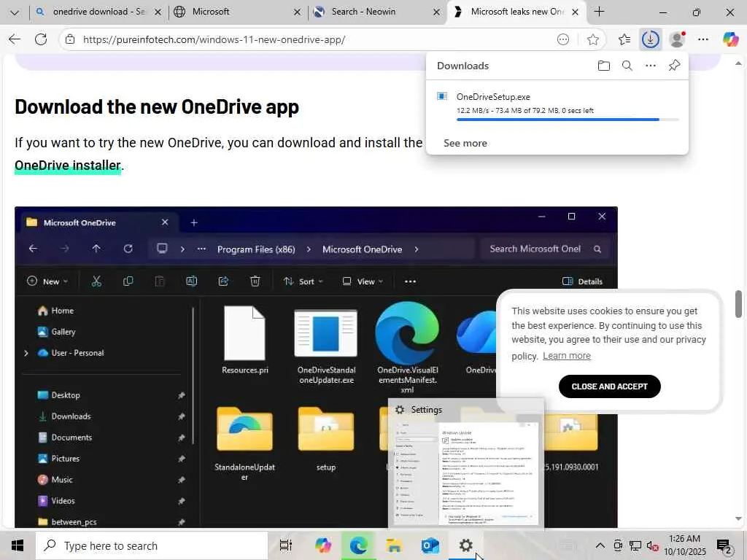Click the 'Type here to search' box
The width and height of the screenshot is (747, 560).
(x=152, y=545)
